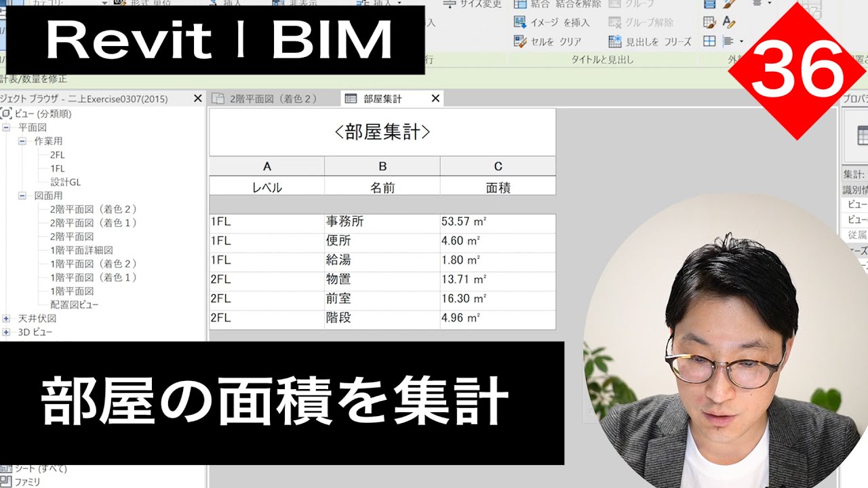
Task: Open the horizontal alignment dropdown arrow
Action: point(741,41)
